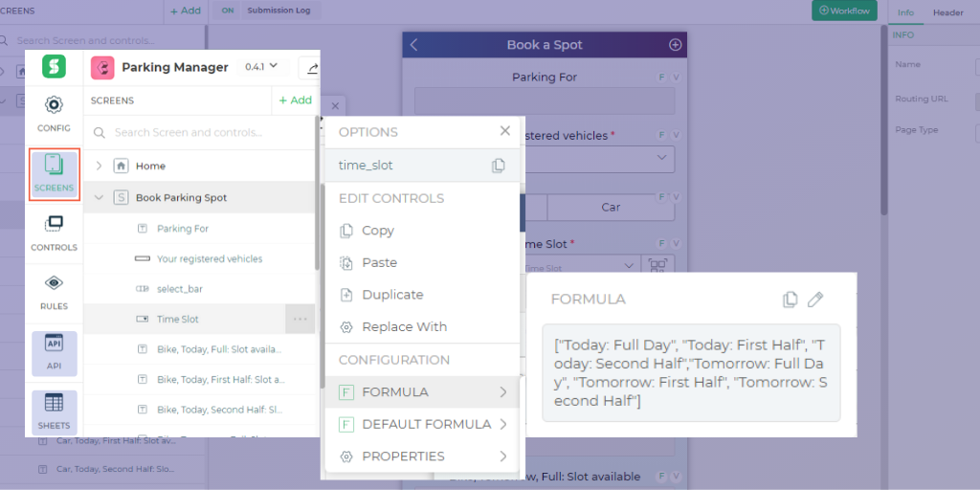
Task: Add a new screen with + Add
Action: 295,100
